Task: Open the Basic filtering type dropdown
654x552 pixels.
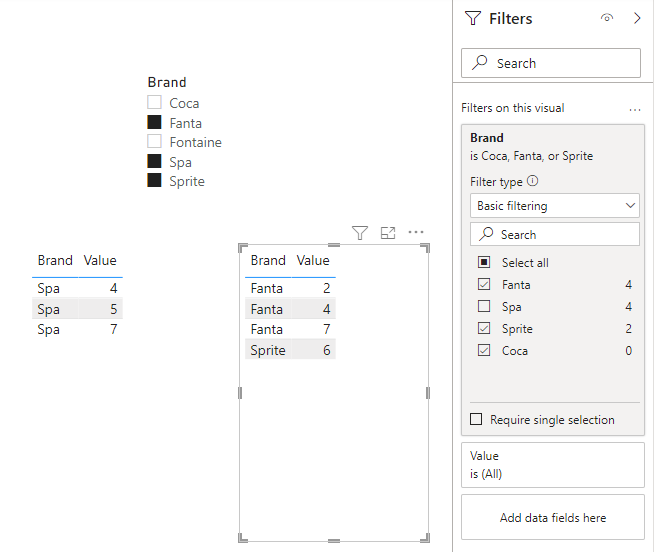Action: coord(555,206)
